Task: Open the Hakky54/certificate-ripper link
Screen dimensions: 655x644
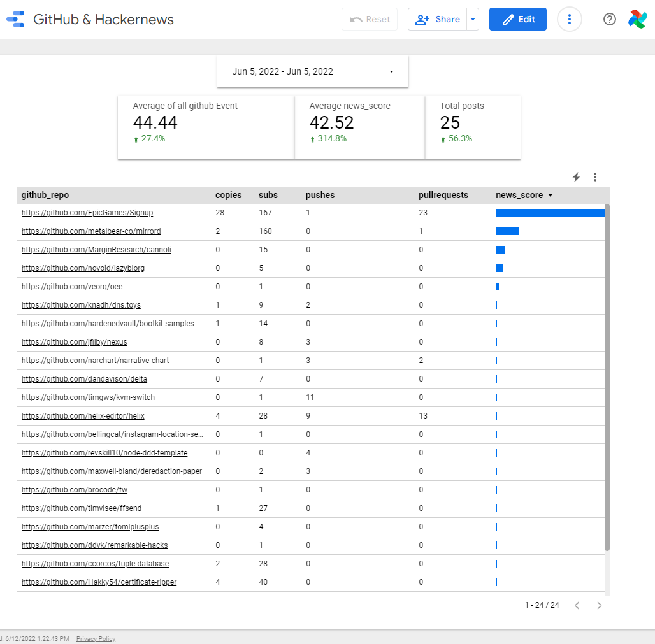Action: (99, 582)
